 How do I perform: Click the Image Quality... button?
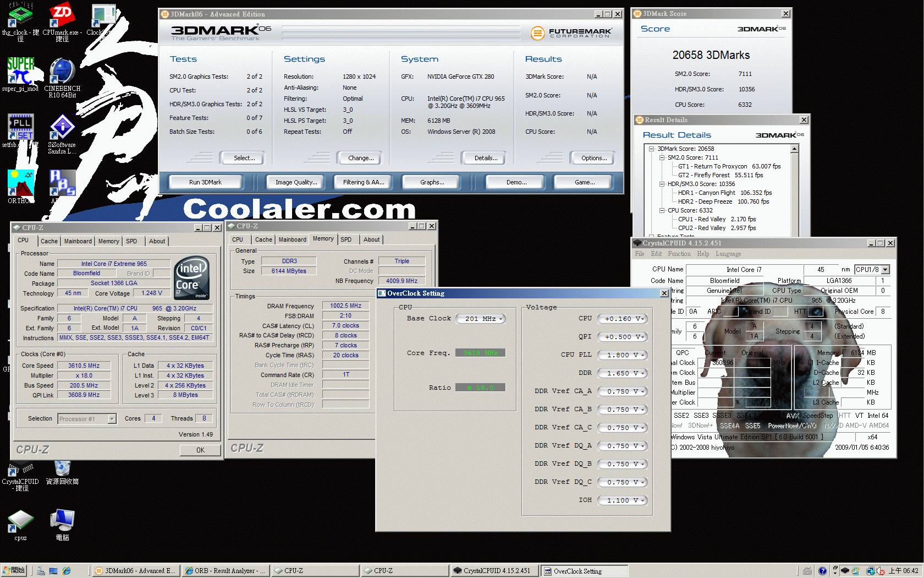pos(296,182)
